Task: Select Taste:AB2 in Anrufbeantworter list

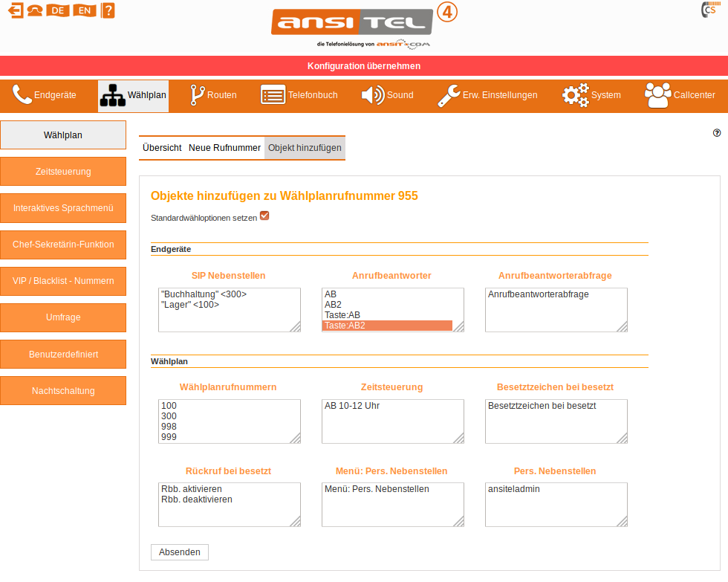Action: (386, 326)
